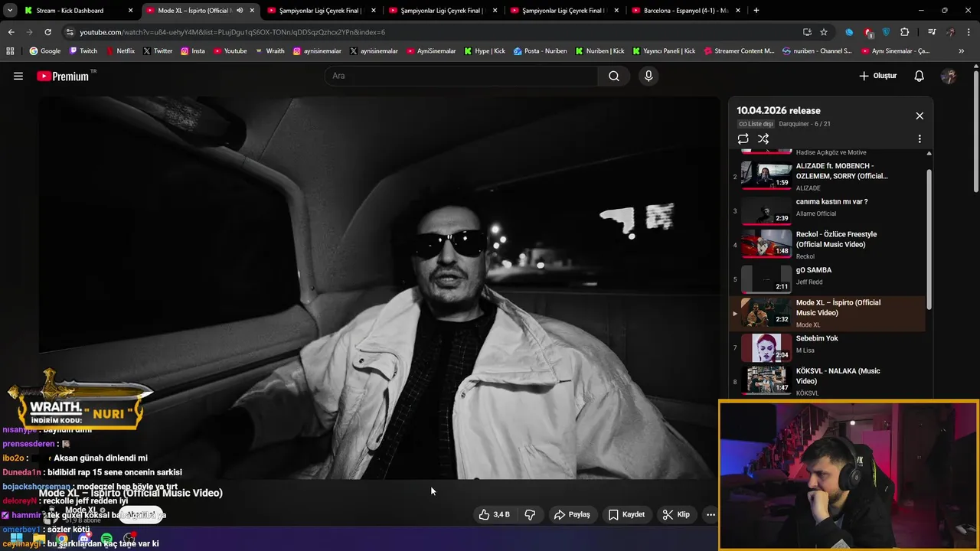Open a new browser tab
Screen dimensions: 980x551
point(756,11)
